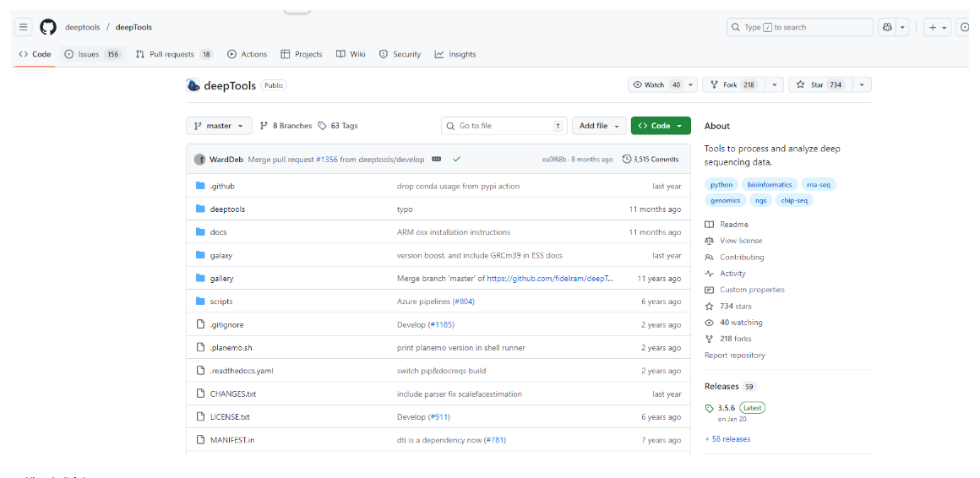
Task: Open the green Code dropdown button
Action: tap(661, 126)
